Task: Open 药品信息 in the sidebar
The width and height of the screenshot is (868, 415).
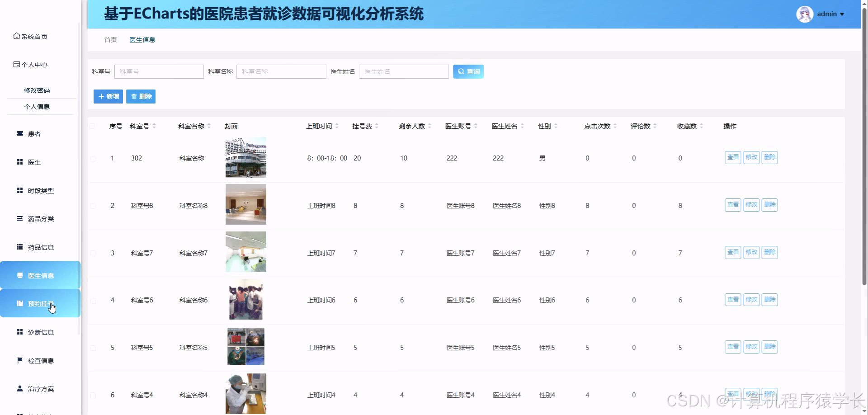Action: pos(40,247)
